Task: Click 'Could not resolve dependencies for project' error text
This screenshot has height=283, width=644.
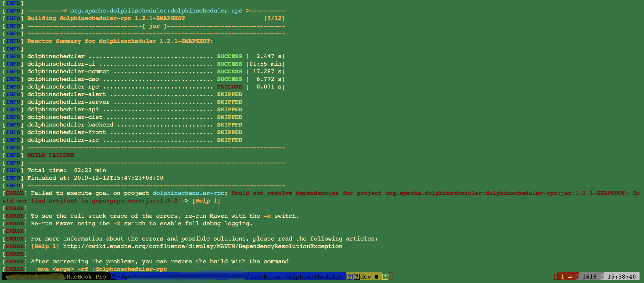Action: click(x=307, y=193)
